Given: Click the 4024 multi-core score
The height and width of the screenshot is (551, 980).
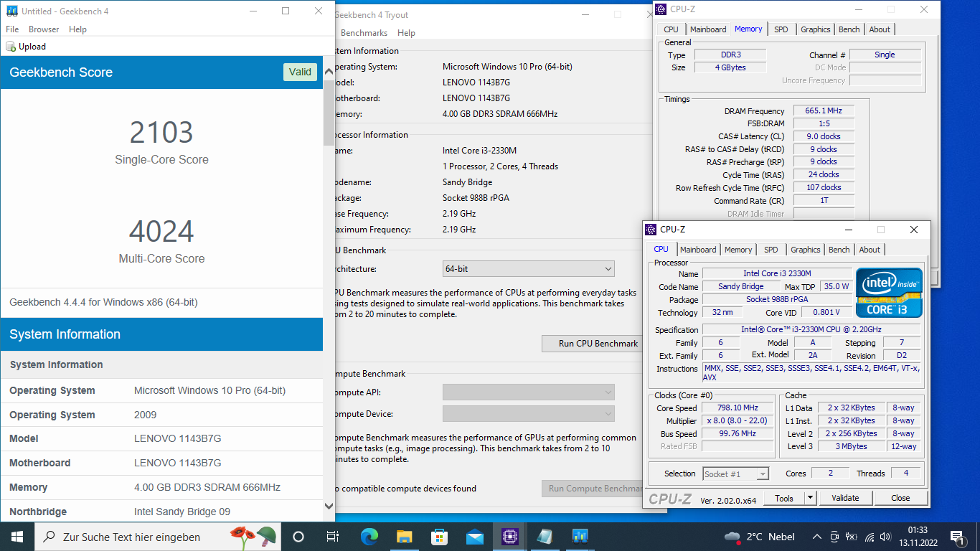Looking at the screenshot, I should pyautogui.click(x=161, y=232).
